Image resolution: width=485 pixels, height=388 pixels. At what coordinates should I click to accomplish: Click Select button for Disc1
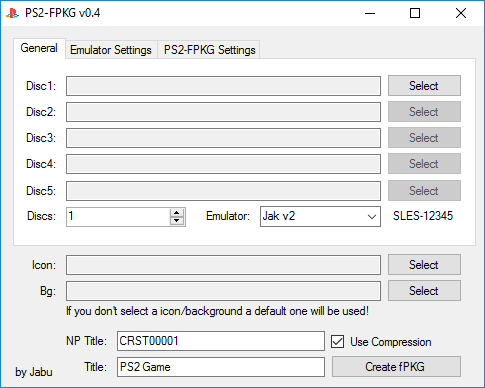tap(424, 86)
